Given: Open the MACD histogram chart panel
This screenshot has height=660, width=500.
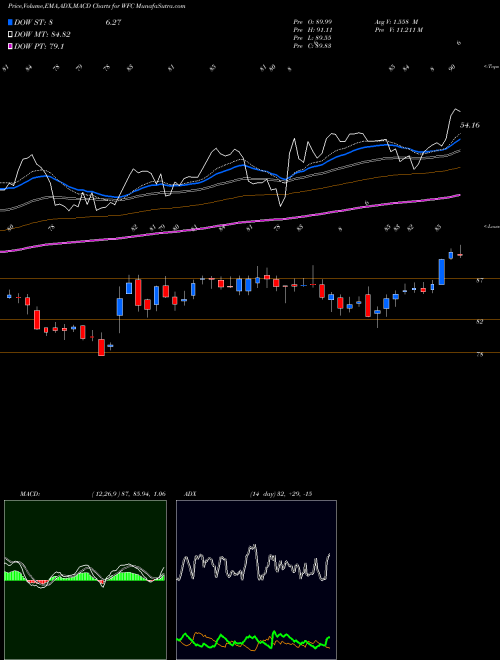Looking at the screenshot, I should (85, 580).
